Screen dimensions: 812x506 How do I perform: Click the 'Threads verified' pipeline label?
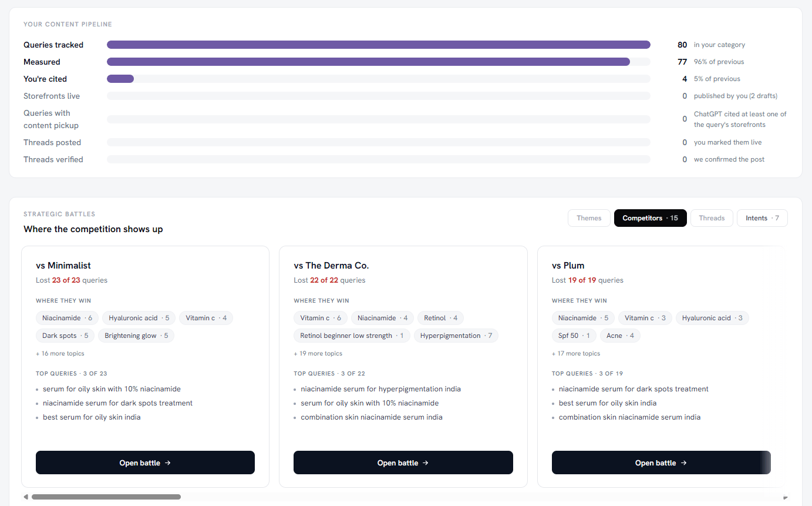(x=53, y=159)
